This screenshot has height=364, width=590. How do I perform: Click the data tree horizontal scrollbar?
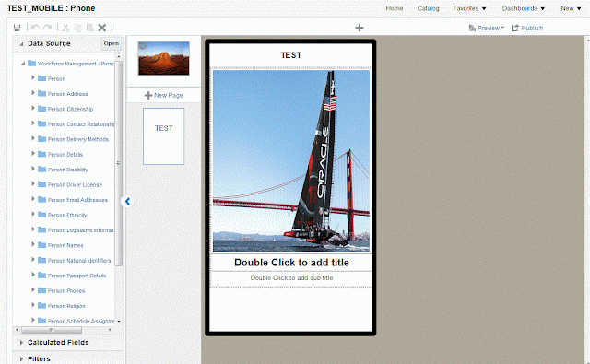52,330
